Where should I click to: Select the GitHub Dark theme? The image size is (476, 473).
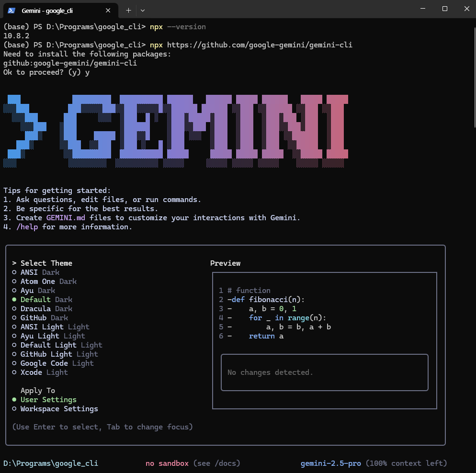click(x=40, y=318)
